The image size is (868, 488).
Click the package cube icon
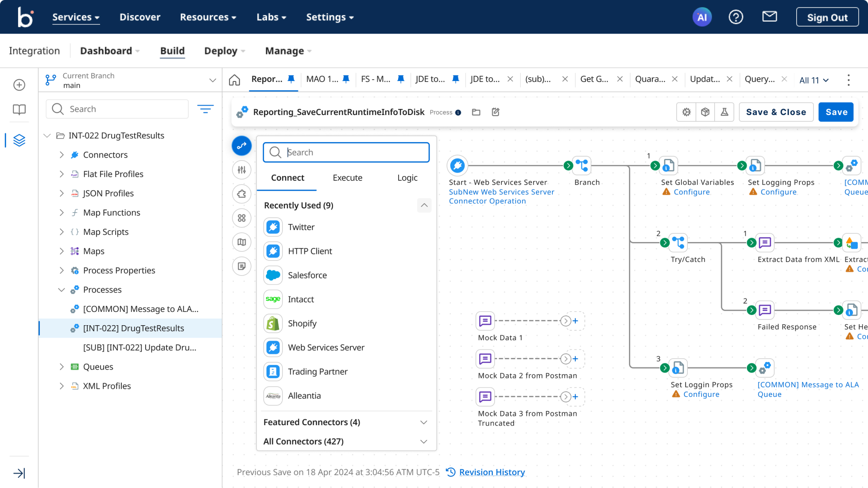705,112
